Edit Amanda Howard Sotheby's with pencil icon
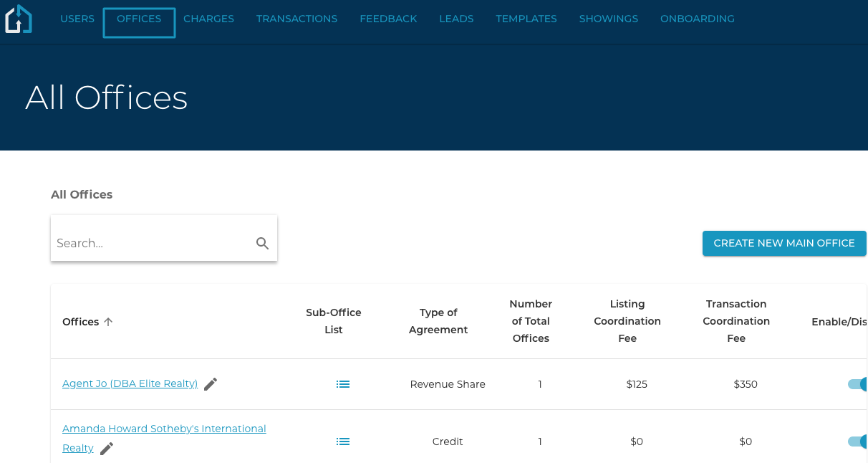The image size is (868, 463). pyautogui.click(x=107, y=449)
